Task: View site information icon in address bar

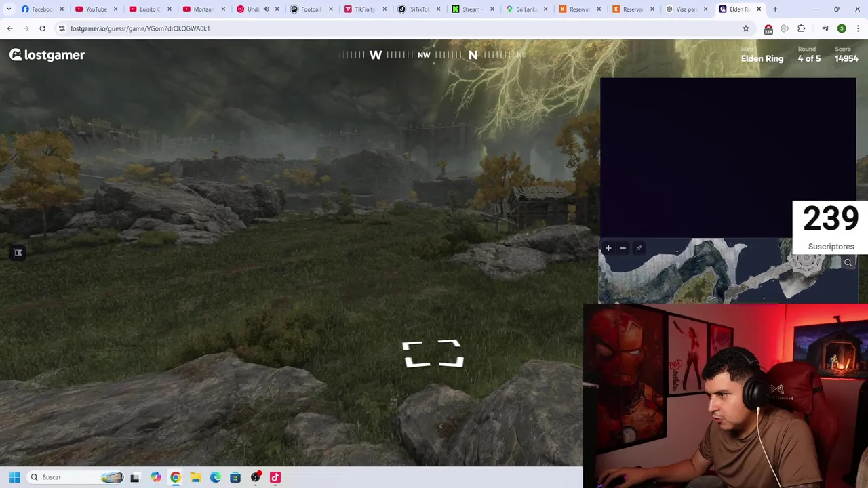Action: click(62, 28)
